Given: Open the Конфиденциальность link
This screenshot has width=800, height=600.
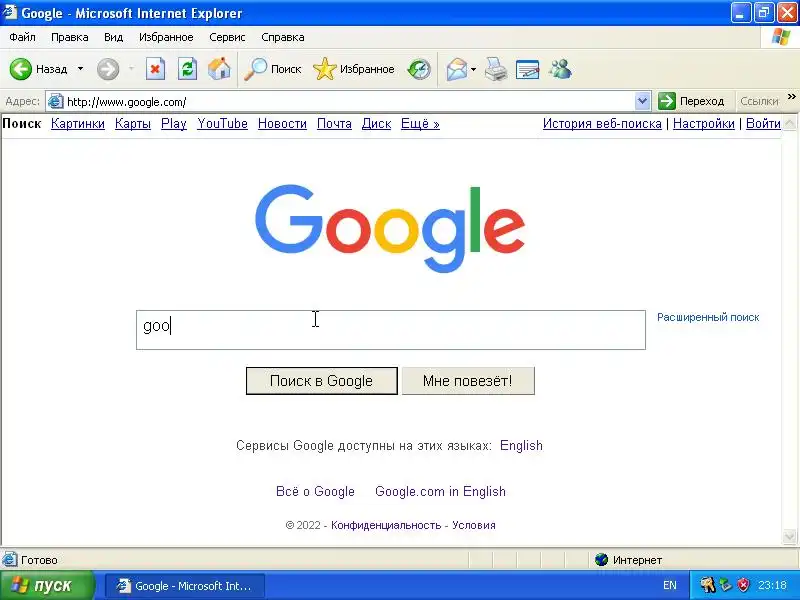Looking at the screenshot, I should coord(386,525).
